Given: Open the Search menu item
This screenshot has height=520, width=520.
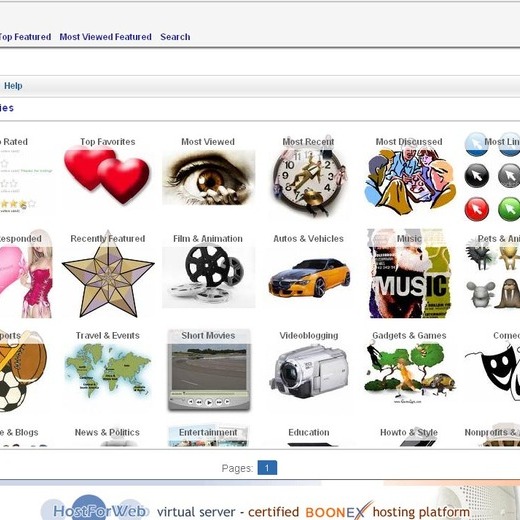Looking at the screenshot, I should (x=175, y=37).
